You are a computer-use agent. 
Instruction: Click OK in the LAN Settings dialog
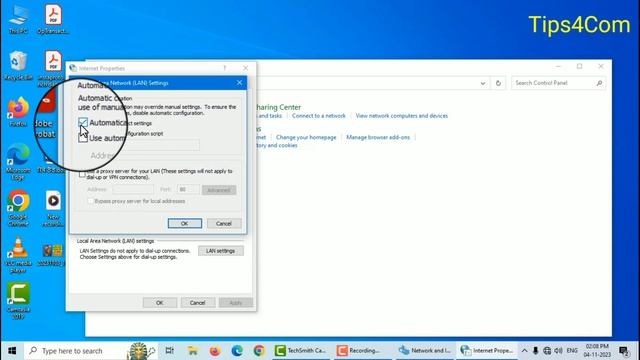click(184, 224)
